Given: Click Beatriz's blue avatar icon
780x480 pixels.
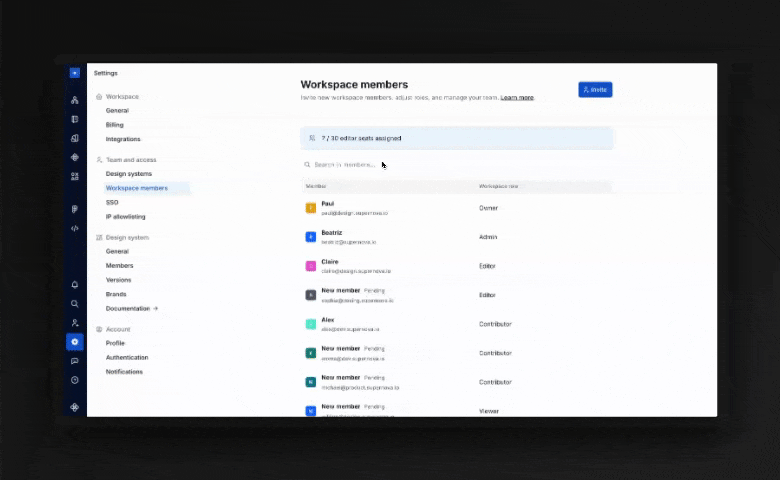Looking at the screenshot, I should coord(311,237).
